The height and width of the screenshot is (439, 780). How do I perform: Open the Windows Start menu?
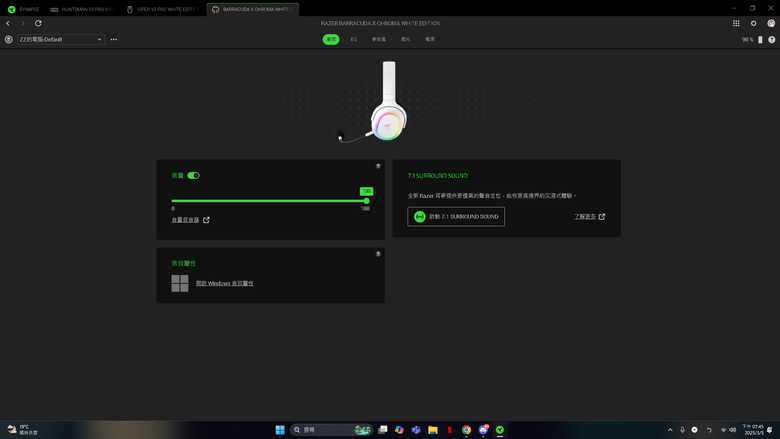click(280, 430)
